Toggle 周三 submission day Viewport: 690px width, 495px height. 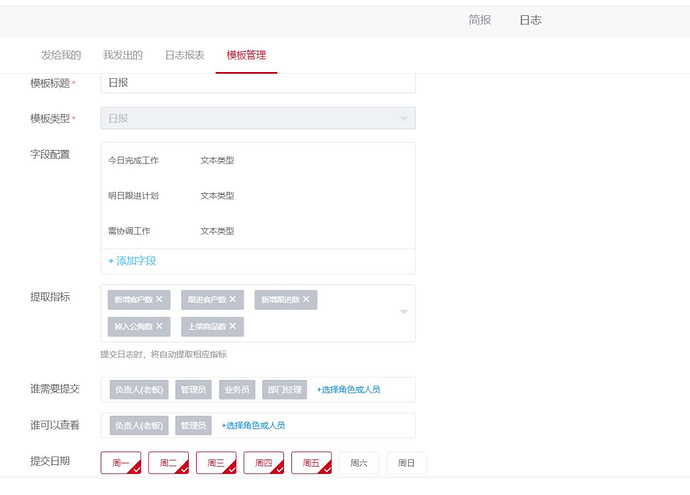216,463
